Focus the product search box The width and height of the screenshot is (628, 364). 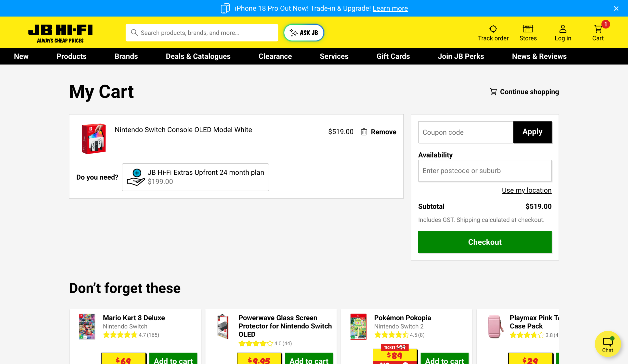pyautogui.click(x=202, y=33)
